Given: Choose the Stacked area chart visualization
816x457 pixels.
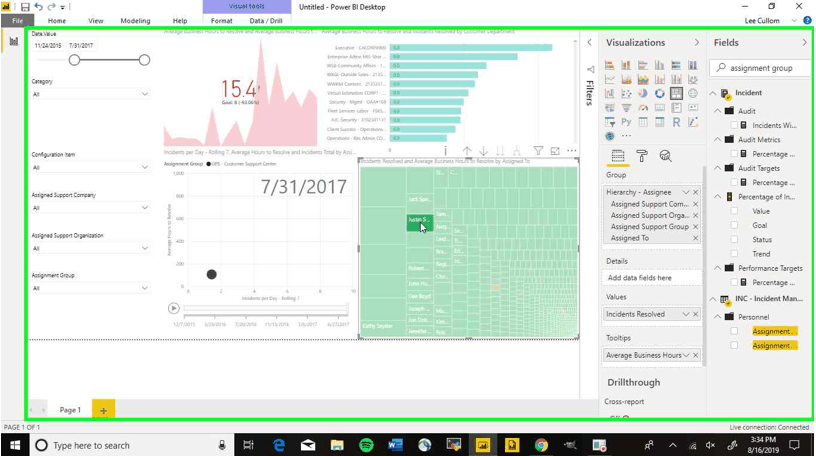Looking at the screenshot, I should pos(643,80).
